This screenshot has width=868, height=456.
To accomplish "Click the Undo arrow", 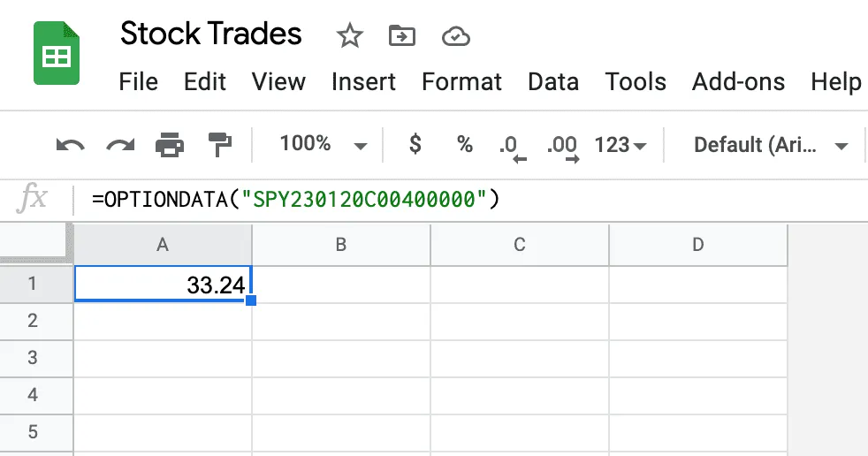I will pyautogui.click(x=71, y=145).
